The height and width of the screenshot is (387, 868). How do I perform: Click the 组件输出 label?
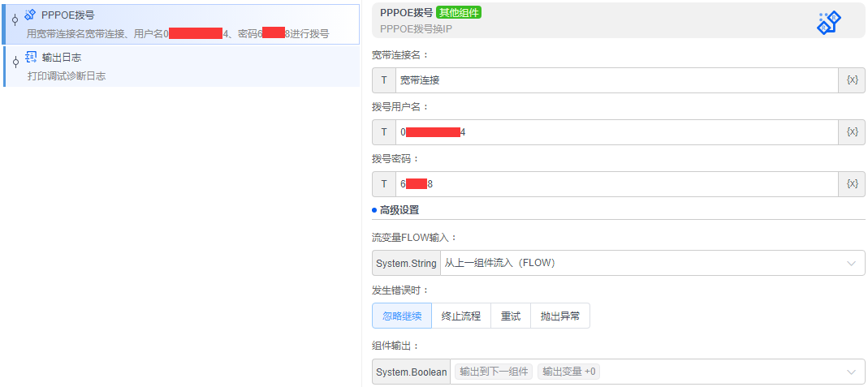pos(395,346)
